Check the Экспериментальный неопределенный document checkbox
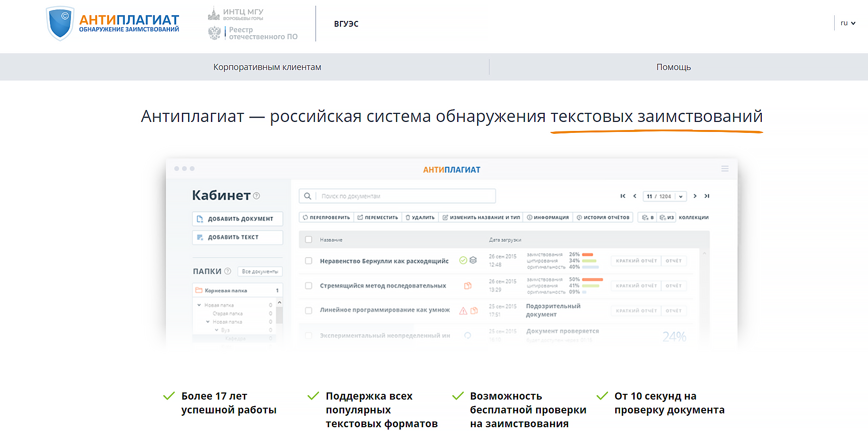Screen dimensions: 868x431 pos(309,335)
